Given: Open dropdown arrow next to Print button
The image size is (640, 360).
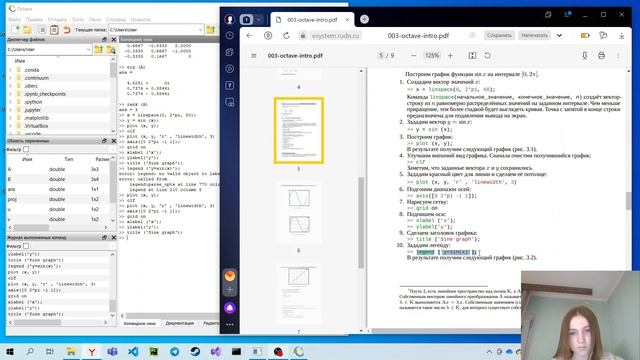Looking at the screenshot, I should pos(559,36).
